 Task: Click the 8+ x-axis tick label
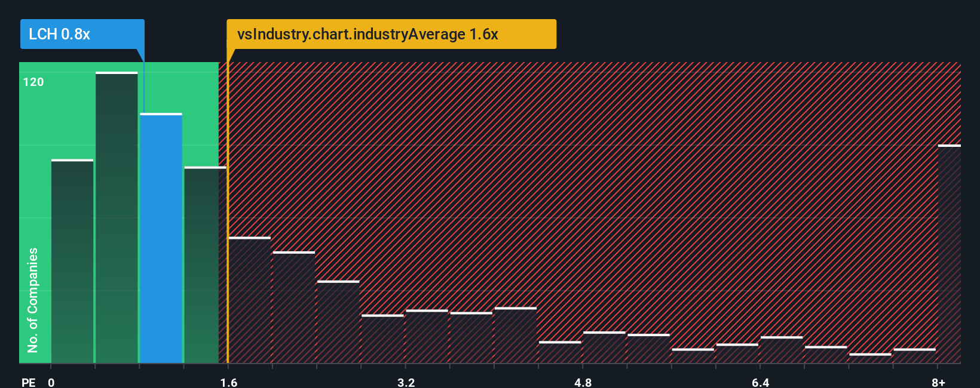pyautogui.click(x=939, y=382)
